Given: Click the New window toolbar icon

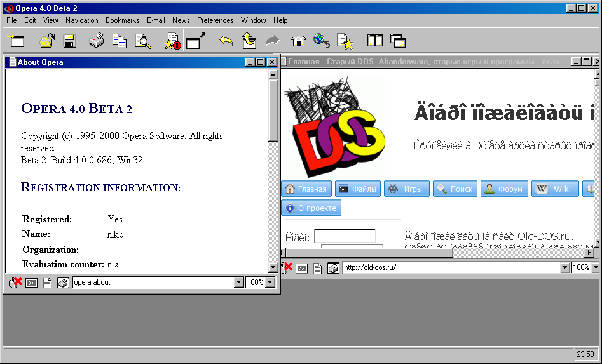Looking at the screenshot, I should (17, 40).
